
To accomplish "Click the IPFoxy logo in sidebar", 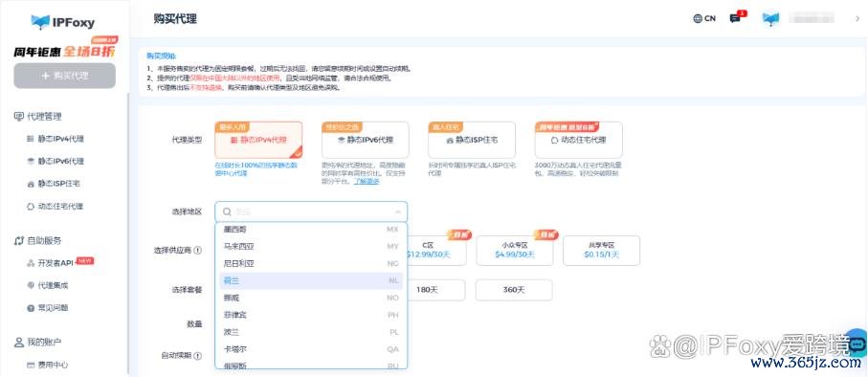I will pyautogui.click(x=63, y=22).
